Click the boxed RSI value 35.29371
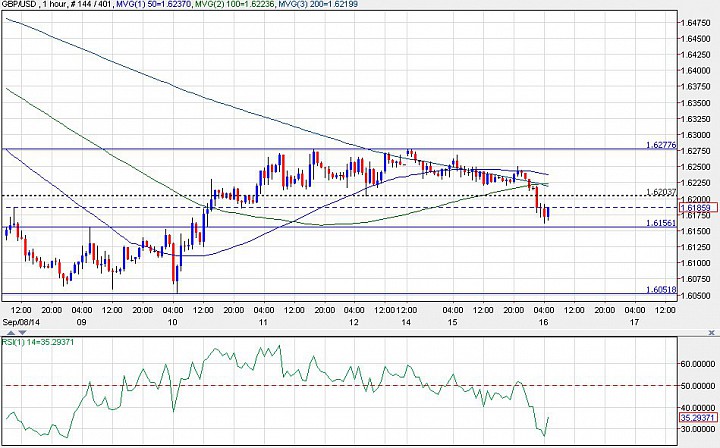Viewport: 720px width, 448px height. click(x=698, y=418)
